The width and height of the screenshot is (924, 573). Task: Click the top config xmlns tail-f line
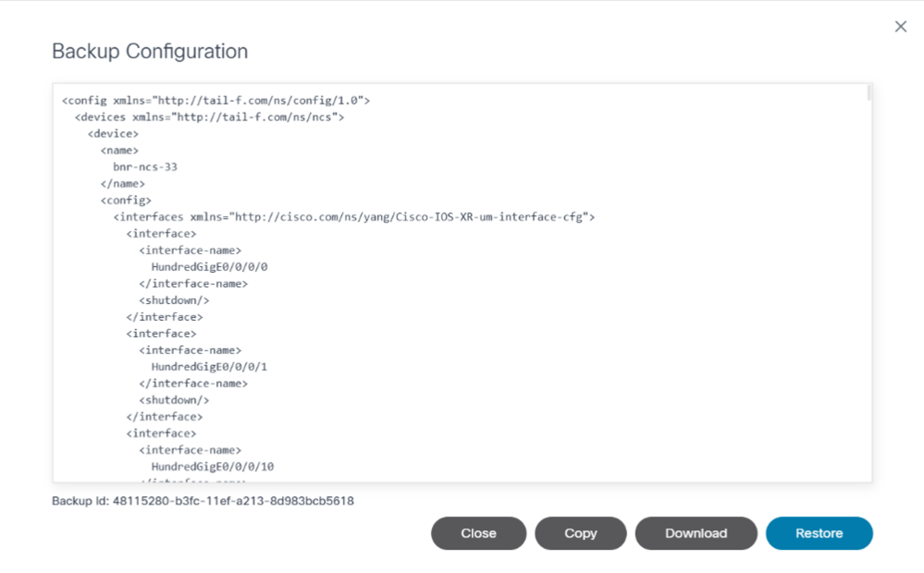point(216,100)
